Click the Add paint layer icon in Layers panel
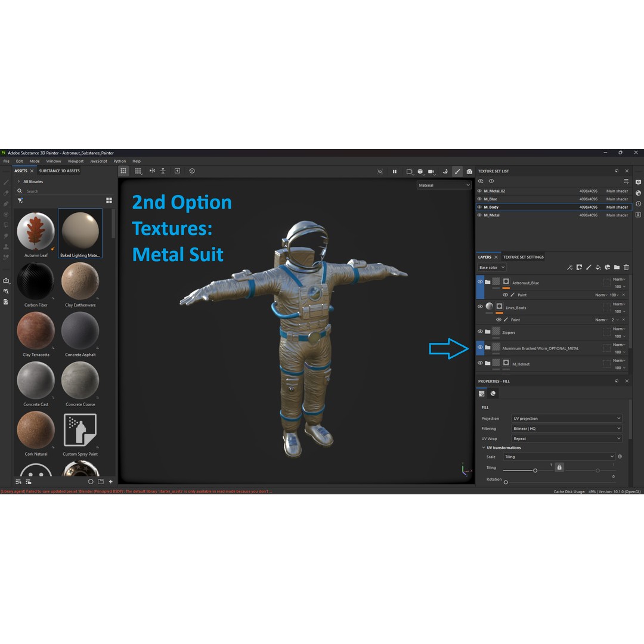Screen dimensions: 644x644 click(x=589, y=267)
